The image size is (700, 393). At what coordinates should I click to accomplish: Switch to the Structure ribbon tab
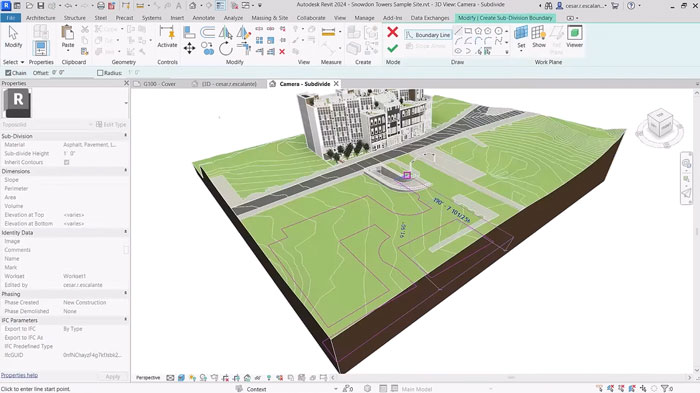(75, 18)
